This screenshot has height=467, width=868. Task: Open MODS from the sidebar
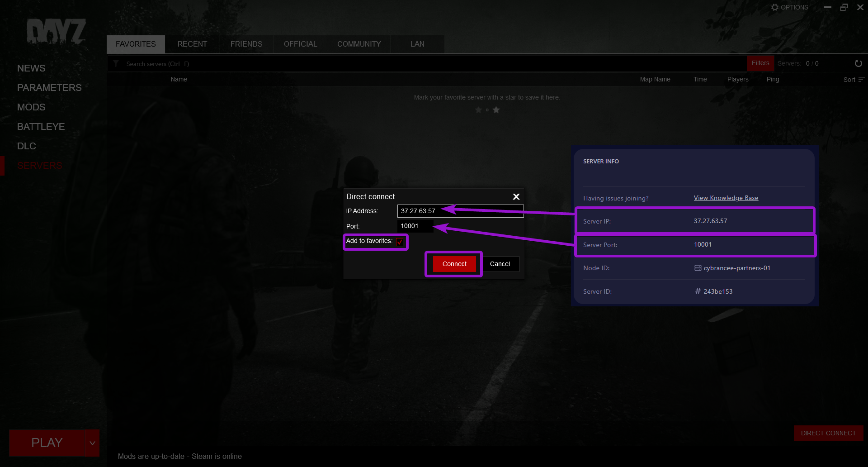tap(31, 107)
